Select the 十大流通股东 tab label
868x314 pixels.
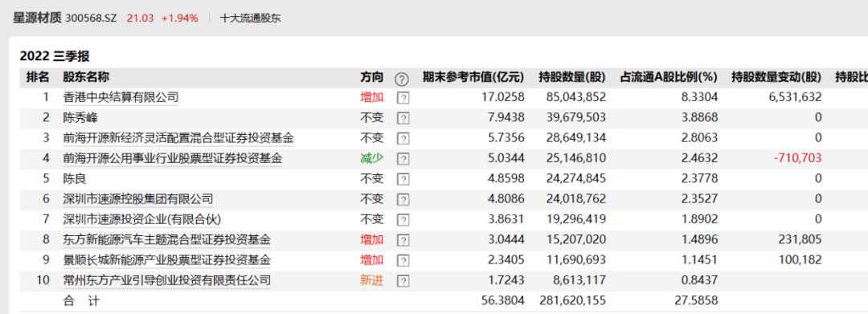pos(250,18)
